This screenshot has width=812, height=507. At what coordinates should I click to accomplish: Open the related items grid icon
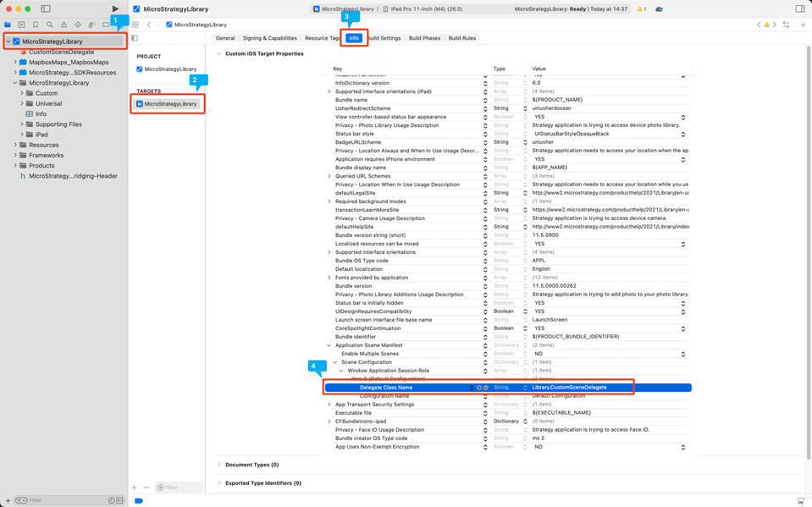pos(135,25)
